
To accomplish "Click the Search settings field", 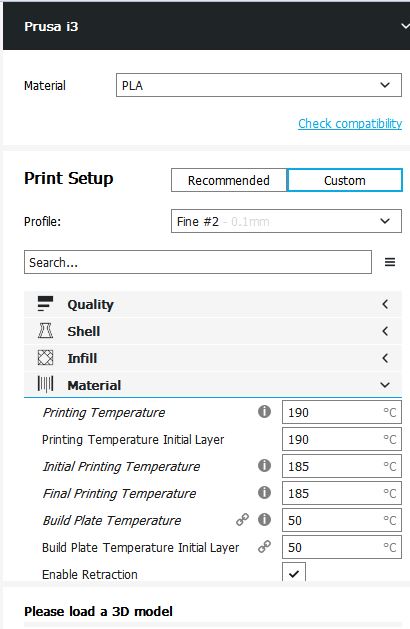I will tap(198, 262).
